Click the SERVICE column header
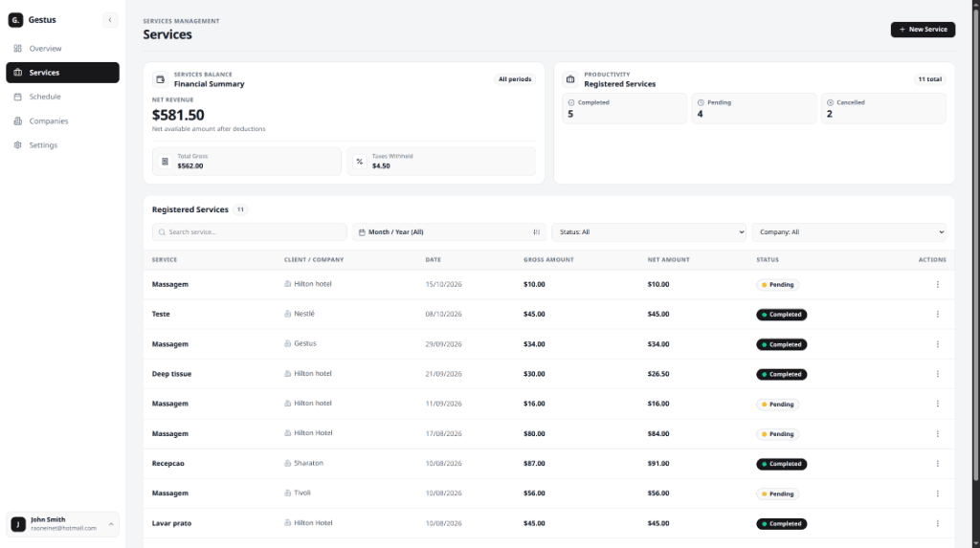Image resolution: width=980 pixels, height=548 pixels. 165,259
